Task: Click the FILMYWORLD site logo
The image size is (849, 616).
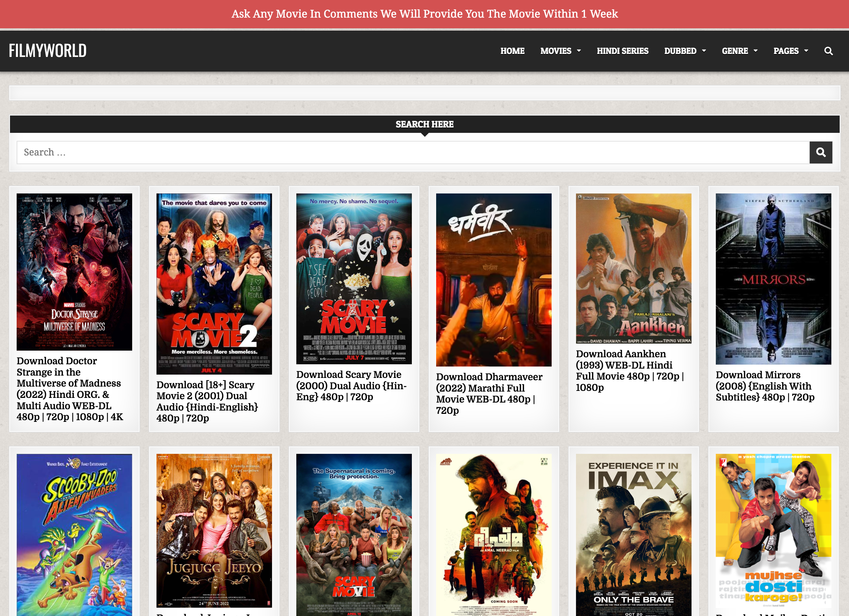Action: coord(48,51)
